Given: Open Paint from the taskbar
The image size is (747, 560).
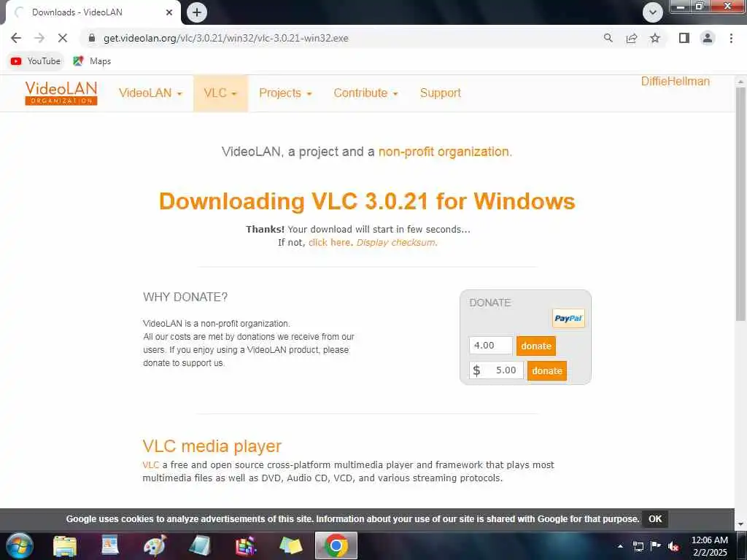Looking at the screenshot, I should [155, 545].
